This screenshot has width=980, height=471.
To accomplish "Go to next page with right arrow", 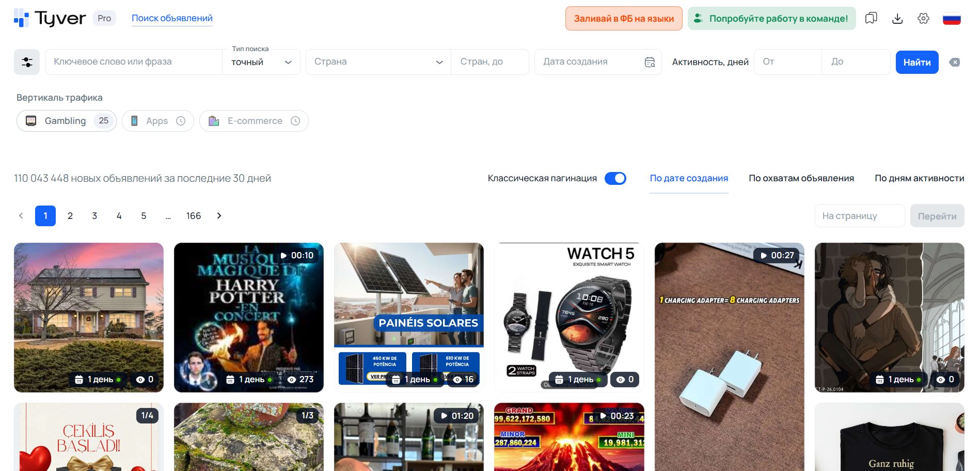I will click(x=219, y=216).
